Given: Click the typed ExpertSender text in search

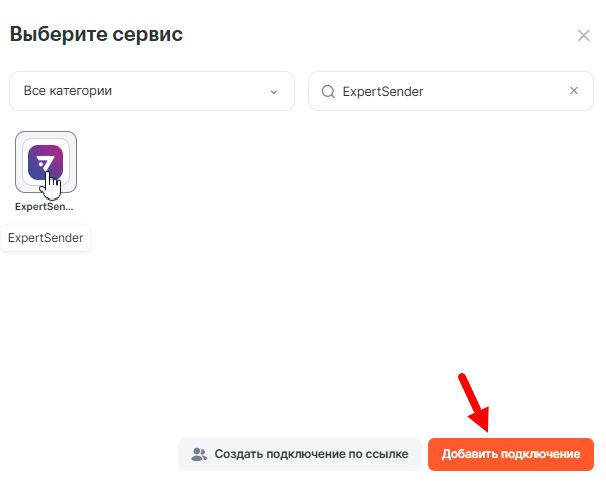Looking at the screenshot, I should (383, 91).
